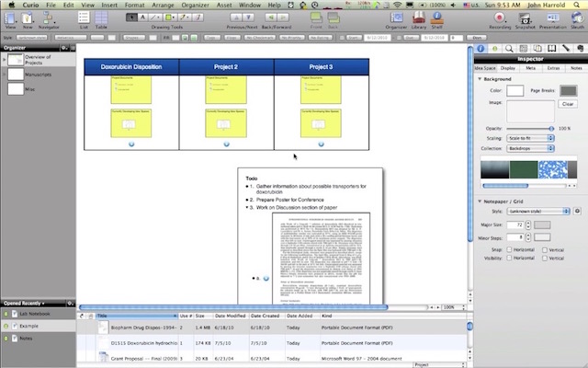The image size is (588, 368).
Task: Open the Scaling 'Scale to fit' dropdown
Action: click(x=530, y=138)
